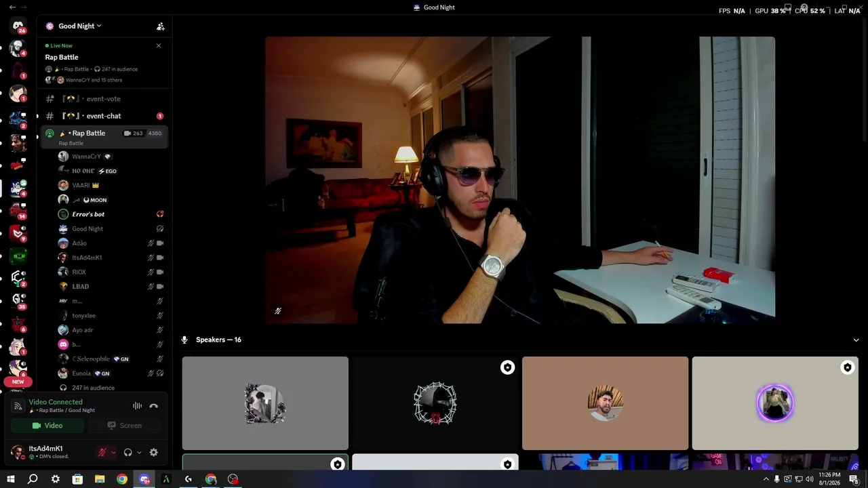The image size is (868, 488).
Task: Select the Rap Battle stage channel row
Action: (x=104, y=136)
